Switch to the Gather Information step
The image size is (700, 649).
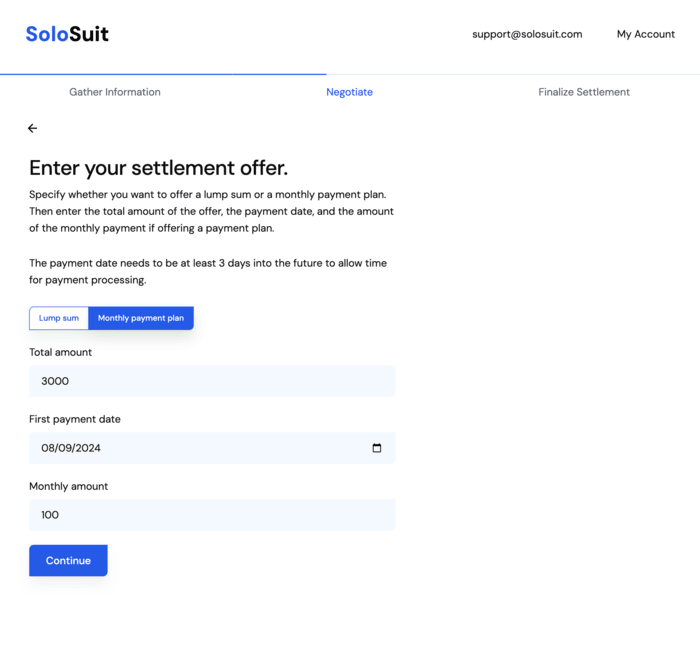[x=115, y=92]
